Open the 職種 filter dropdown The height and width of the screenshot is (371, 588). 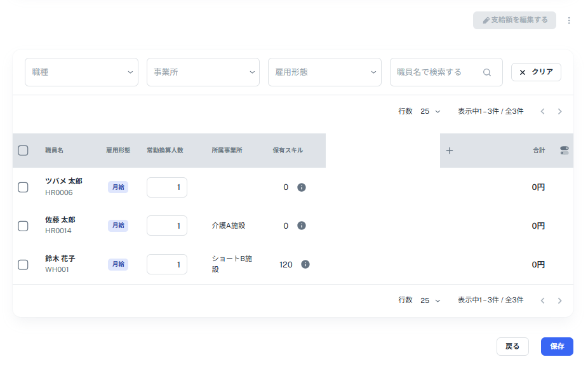click(81, 72)
